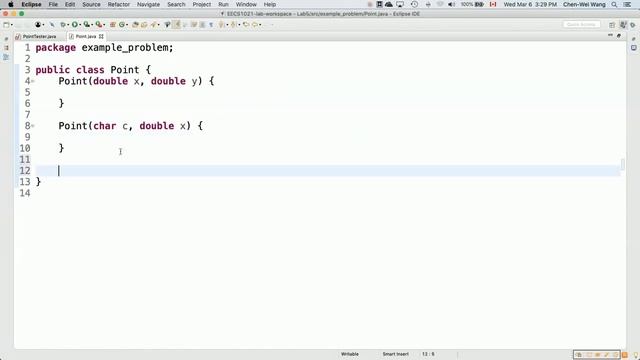Click cursor position '12 : 5' in status bar
Viewport: 640px width, 360px height.
click(428, 354)
